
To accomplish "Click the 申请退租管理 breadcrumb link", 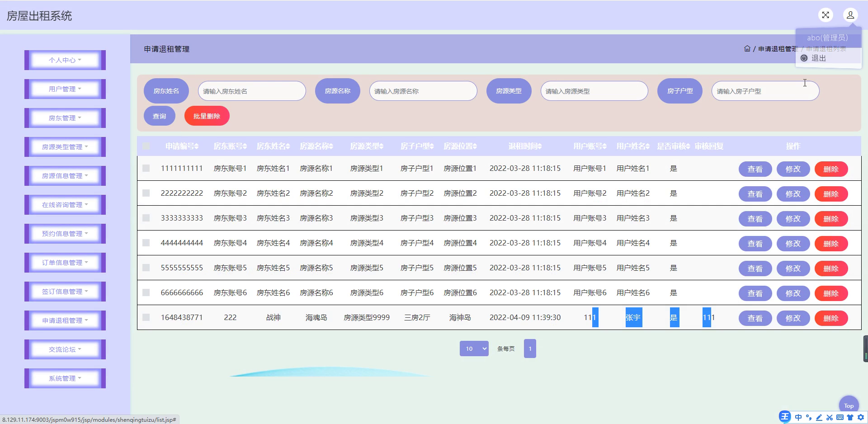I will [x=778, y=49].
